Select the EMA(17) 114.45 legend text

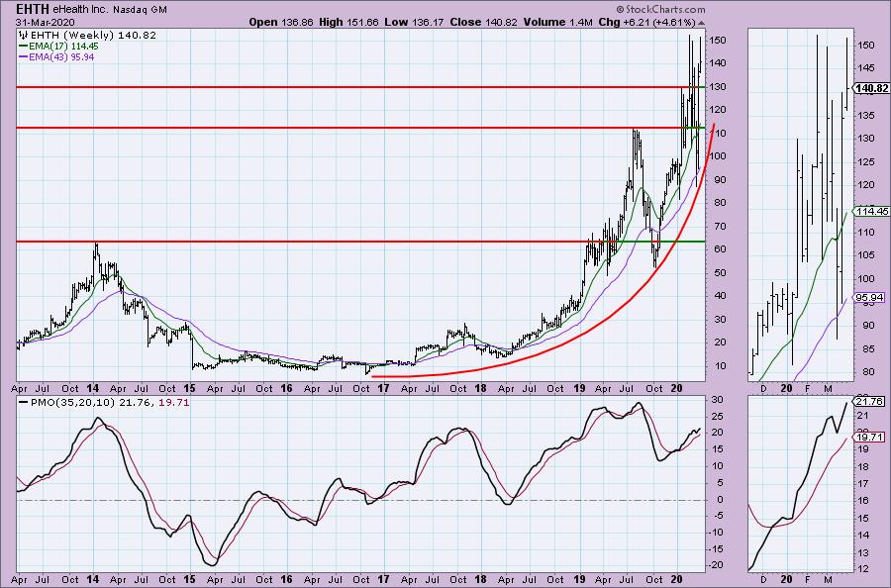[63, 46]
